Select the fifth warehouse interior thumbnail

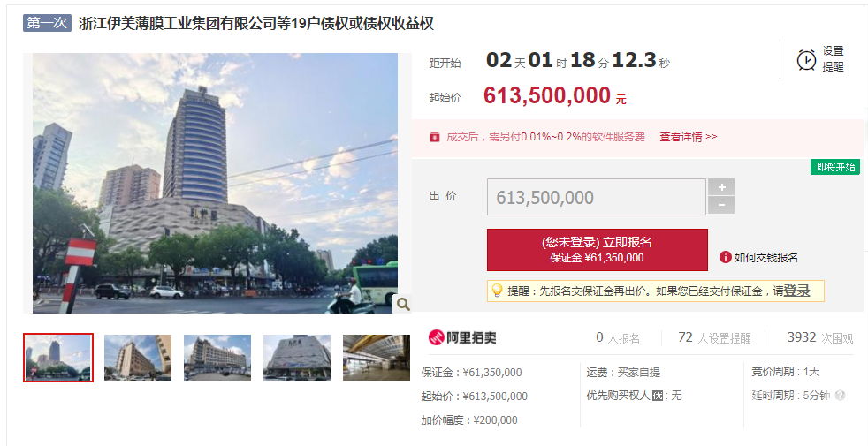[377, 358]
